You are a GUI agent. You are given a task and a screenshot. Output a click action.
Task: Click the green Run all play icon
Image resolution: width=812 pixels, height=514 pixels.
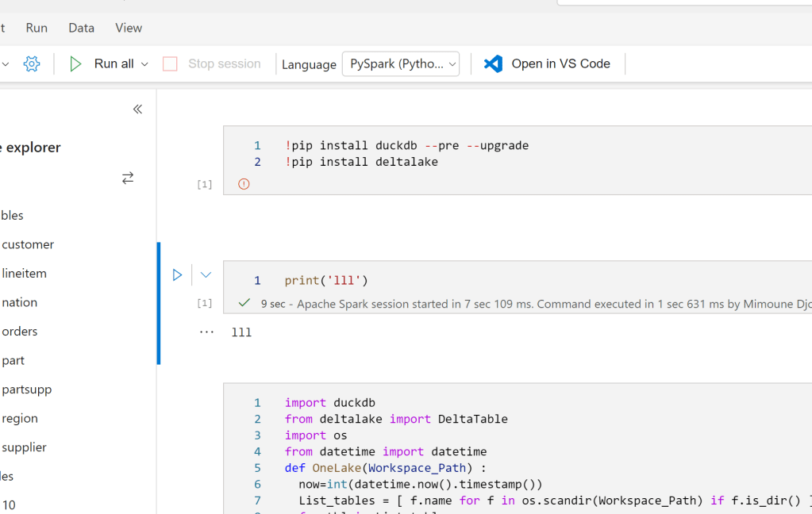click(x=75, y=64)
